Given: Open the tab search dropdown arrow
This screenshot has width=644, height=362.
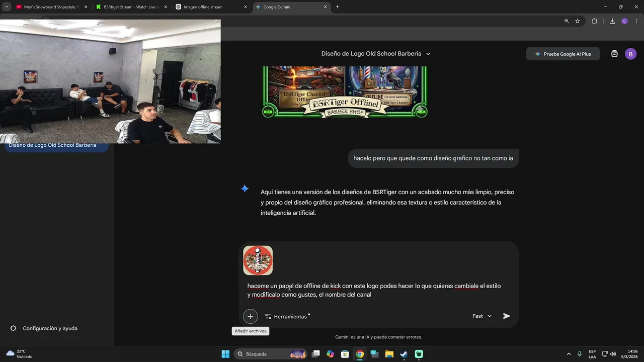Looking at the screenshot, I should coord(7,7).
